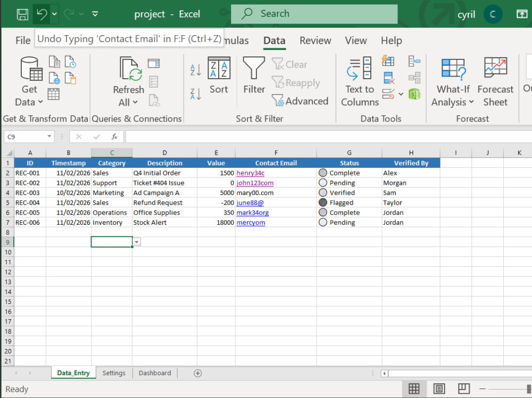Switch to Page Layout view
Screen dimensions: 532x398
tap(439, 389)
